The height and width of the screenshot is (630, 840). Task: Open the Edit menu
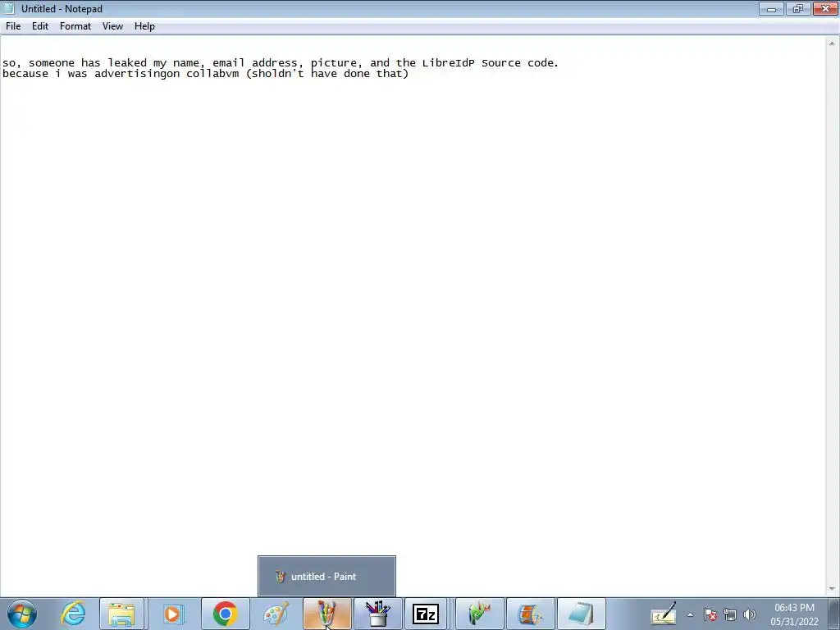(40, 26)
